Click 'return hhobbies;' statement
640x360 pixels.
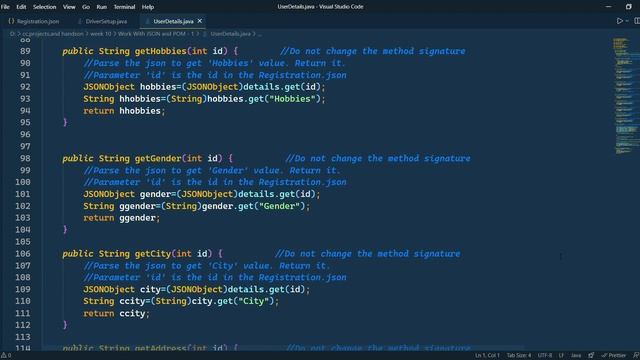click(x=124, y=111)
